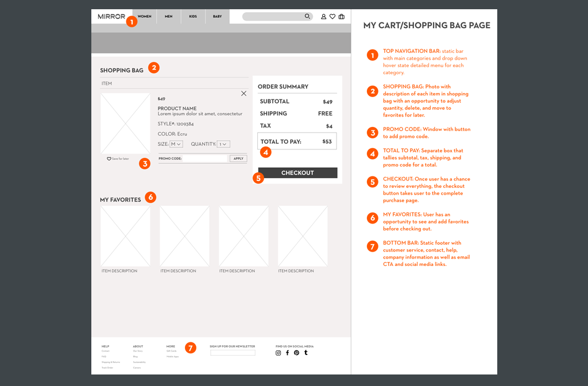Image resolution: width=588 pixels, height=386 pixels.
Task: Click the Careers footer link
Action: point(137,368)
